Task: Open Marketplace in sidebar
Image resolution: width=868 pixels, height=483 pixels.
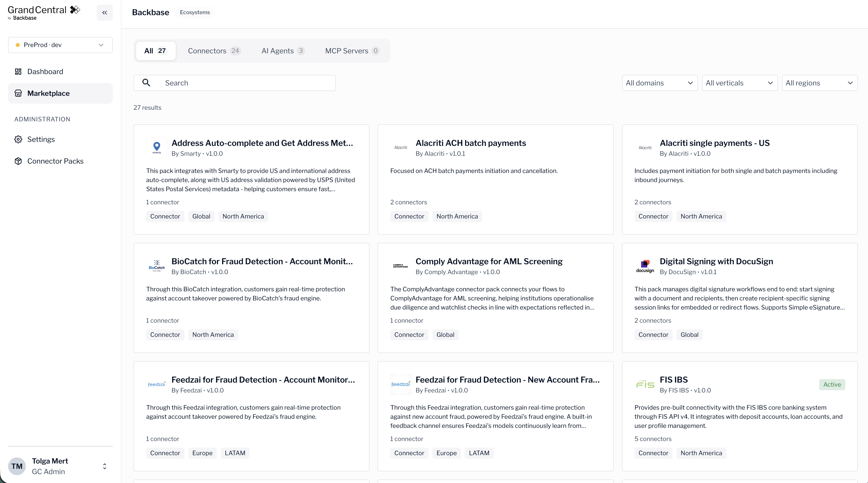Action: click(60, 93)
